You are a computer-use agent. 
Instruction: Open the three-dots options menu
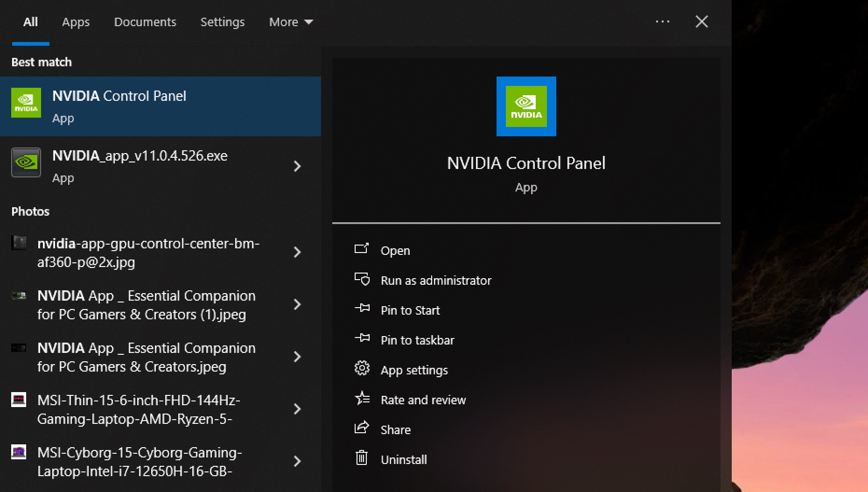(662, 21)
